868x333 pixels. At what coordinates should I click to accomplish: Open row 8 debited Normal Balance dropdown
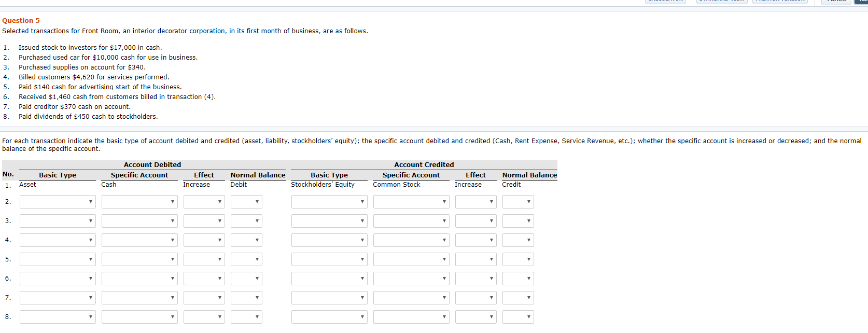tap(246, 317)
